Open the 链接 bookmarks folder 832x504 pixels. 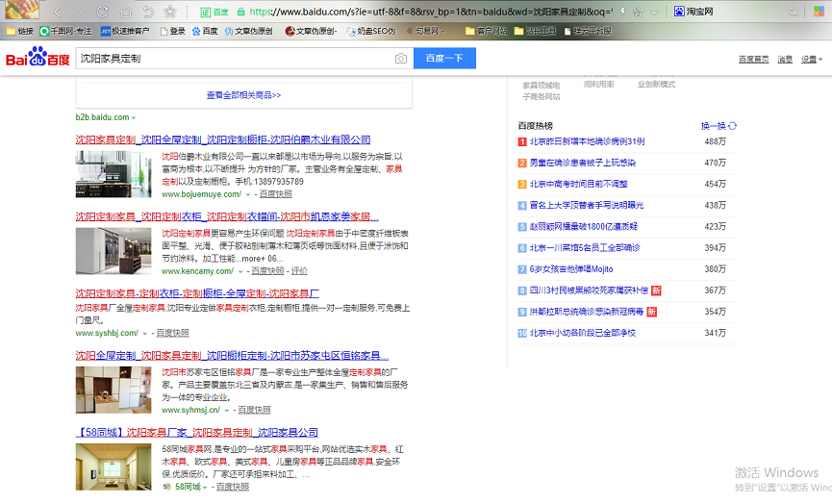19,31
